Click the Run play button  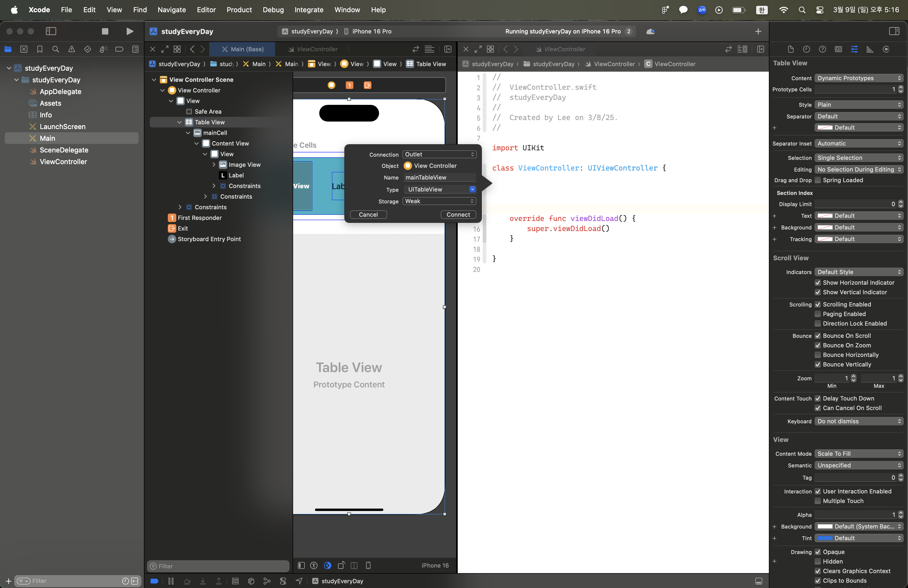[130, 31]
